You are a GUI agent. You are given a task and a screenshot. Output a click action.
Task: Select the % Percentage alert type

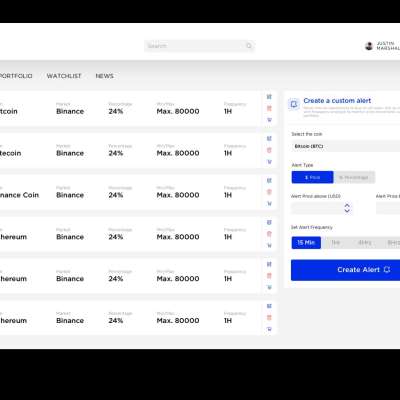pyautogui.click(x=354, y=177)
